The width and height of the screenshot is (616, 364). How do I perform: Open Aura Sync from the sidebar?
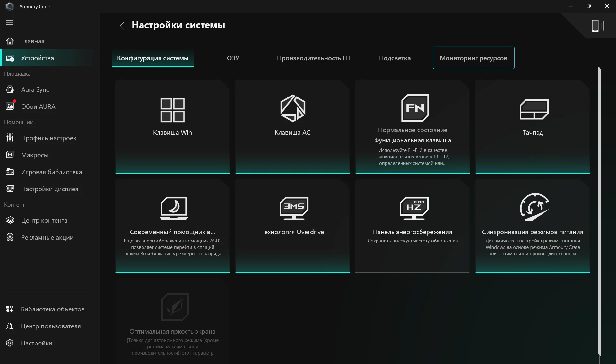click(35, 89)
